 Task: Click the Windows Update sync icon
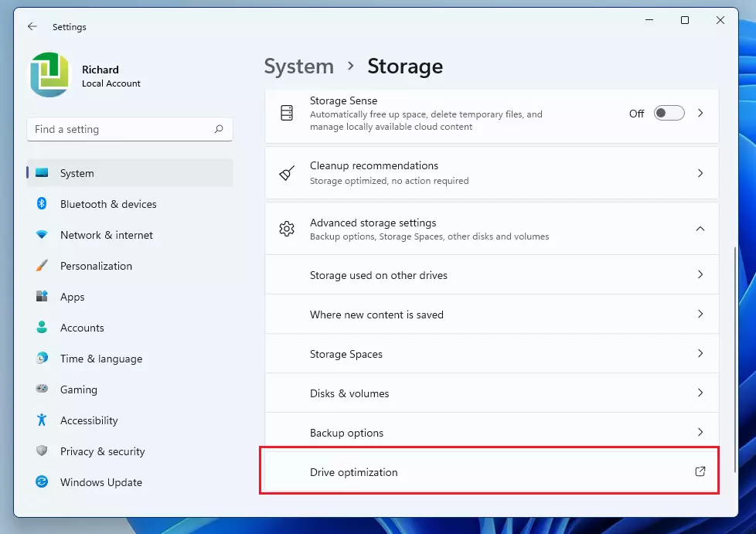(42, 481)
